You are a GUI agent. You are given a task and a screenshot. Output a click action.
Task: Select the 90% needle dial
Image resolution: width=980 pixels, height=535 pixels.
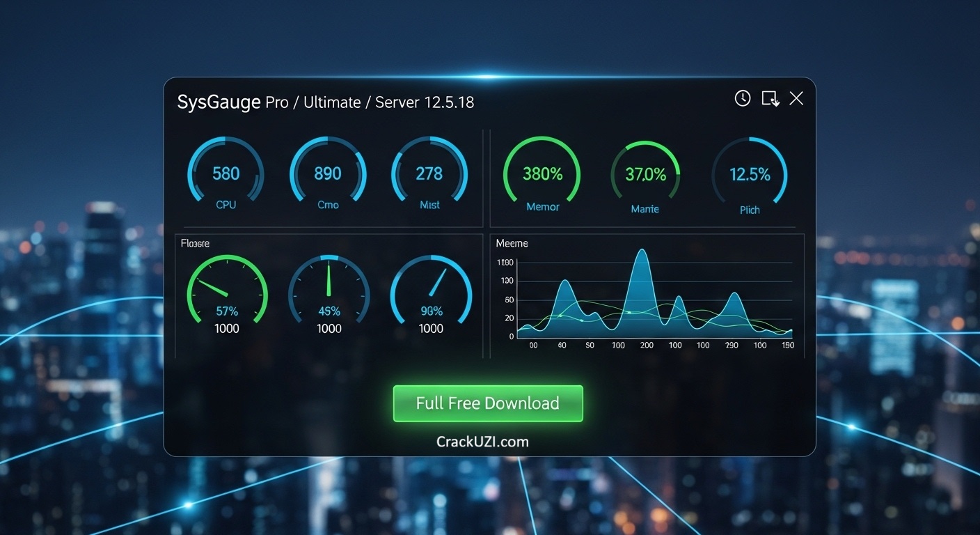click(431, 293)
